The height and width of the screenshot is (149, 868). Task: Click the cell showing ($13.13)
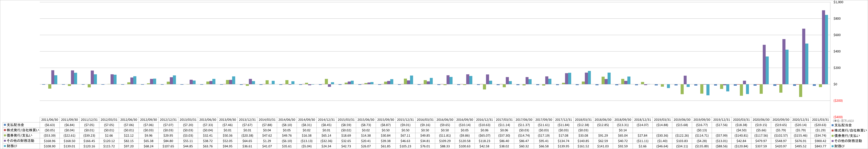click(x=307, y=141)
